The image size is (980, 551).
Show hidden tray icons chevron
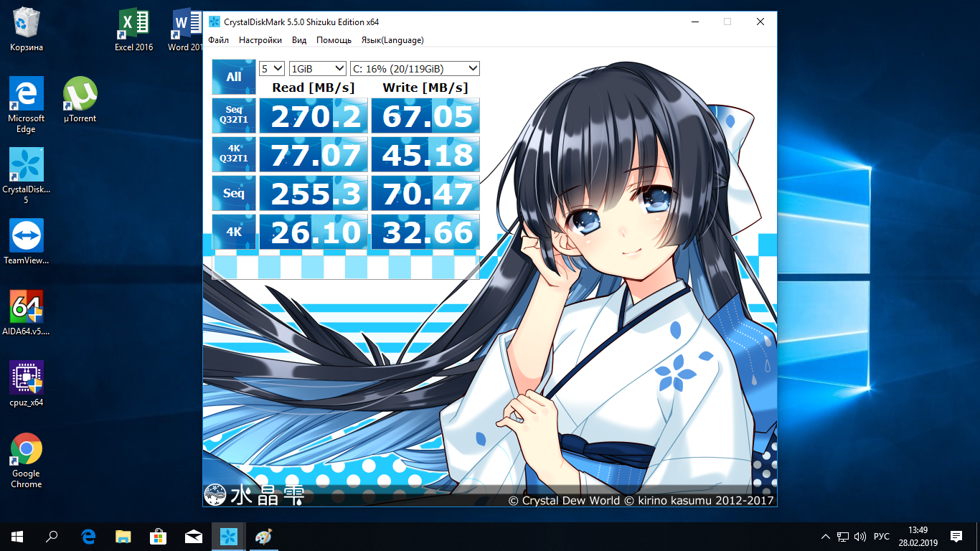click(826, 537)
